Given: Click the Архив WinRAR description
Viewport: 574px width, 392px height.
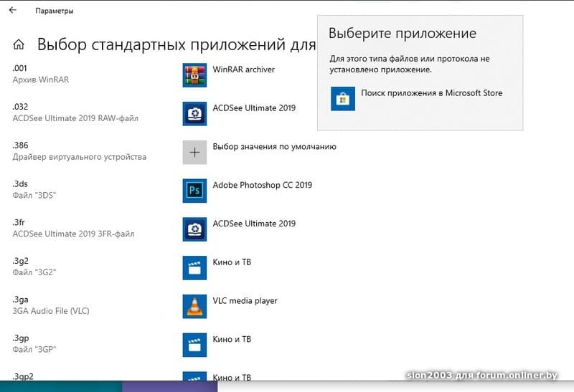Looking at the screenshot, I should tap(41, 80).
